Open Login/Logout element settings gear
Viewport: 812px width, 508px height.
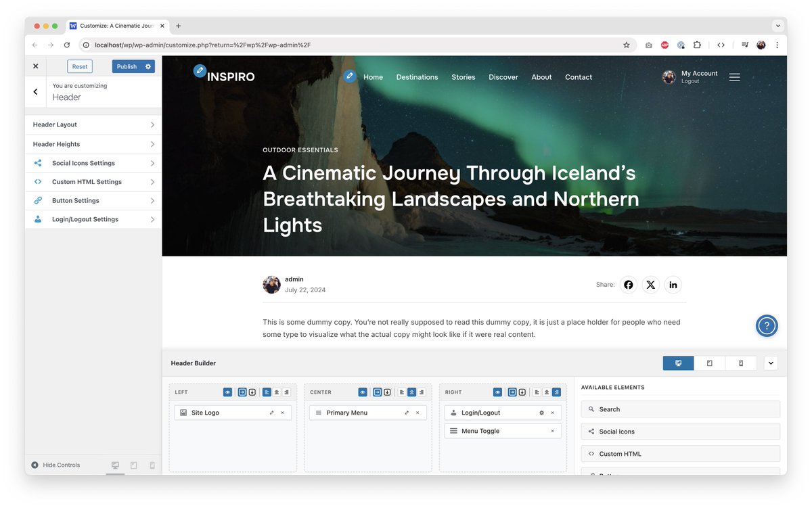541,413
